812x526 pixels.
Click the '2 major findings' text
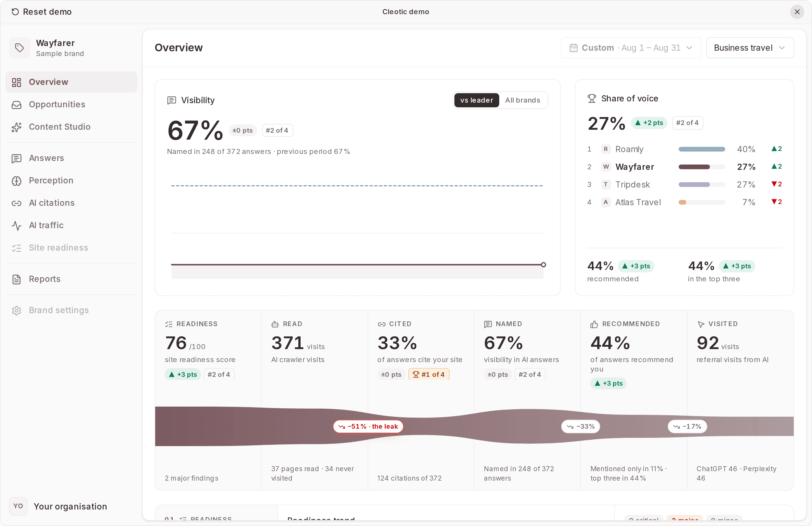tap(191, 478)
